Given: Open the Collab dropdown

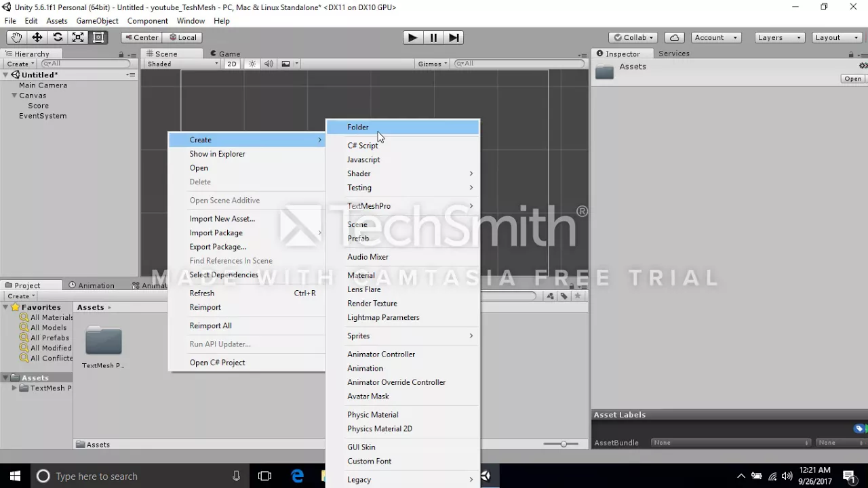Looking at the screenshot, I should coord(633,37).
